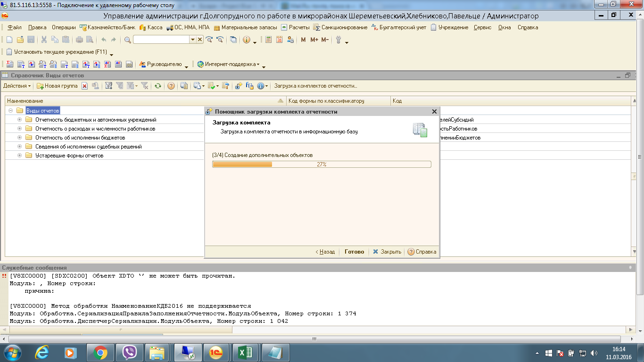644x362 pixels.
Task: Expand the Устаревшие формы отчетов folder
Action: (x=19, y=156)
